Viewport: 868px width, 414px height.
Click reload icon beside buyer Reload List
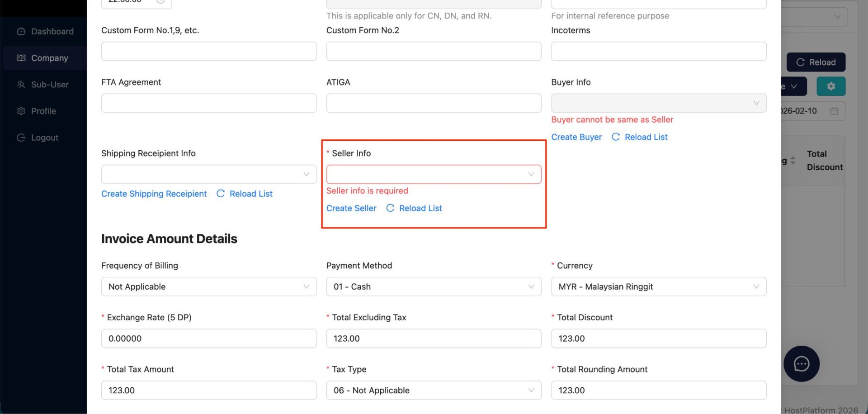pos(616,137)
